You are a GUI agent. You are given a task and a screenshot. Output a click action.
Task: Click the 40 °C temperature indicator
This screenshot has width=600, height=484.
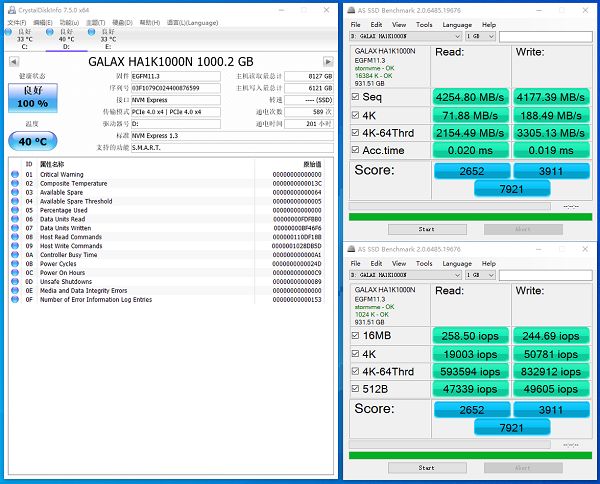click(33, 141)
